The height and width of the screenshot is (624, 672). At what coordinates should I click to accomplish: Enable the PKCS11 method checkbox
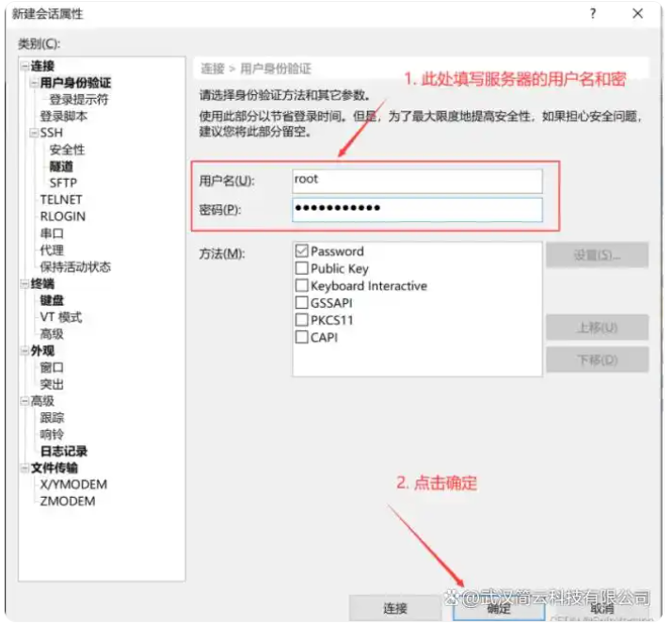tap(302, 320)
